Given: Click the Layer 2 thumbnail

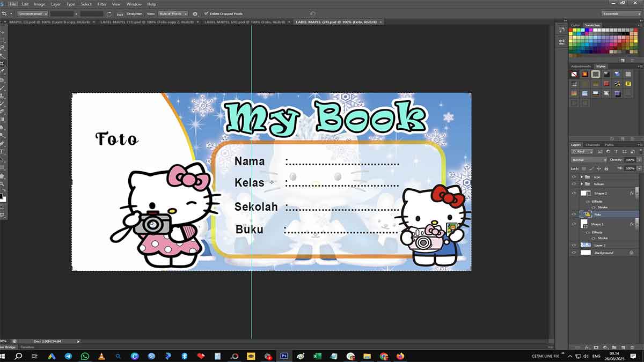Looking at the screenshot, I should 586,245.
